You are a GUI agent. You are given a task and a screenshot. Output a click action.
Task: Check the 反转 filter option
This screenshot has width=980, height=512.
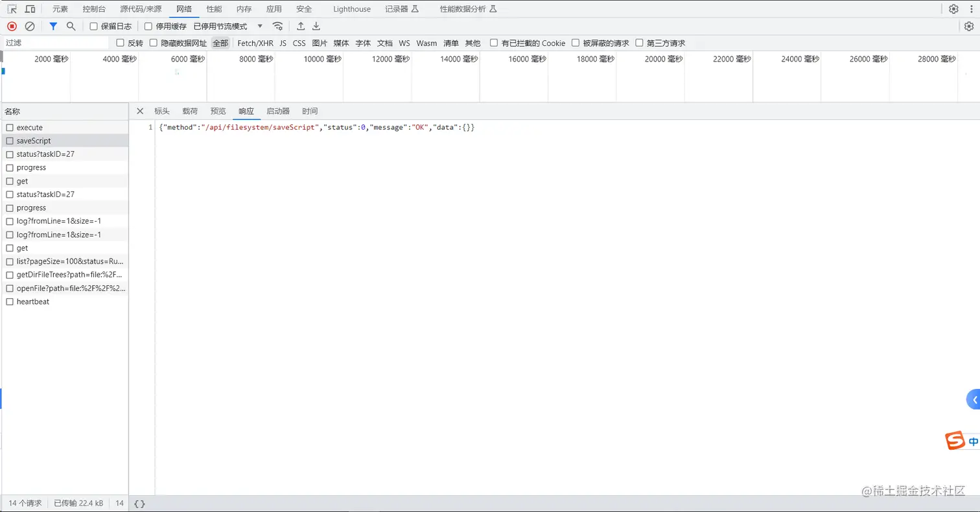coord(120,43)
